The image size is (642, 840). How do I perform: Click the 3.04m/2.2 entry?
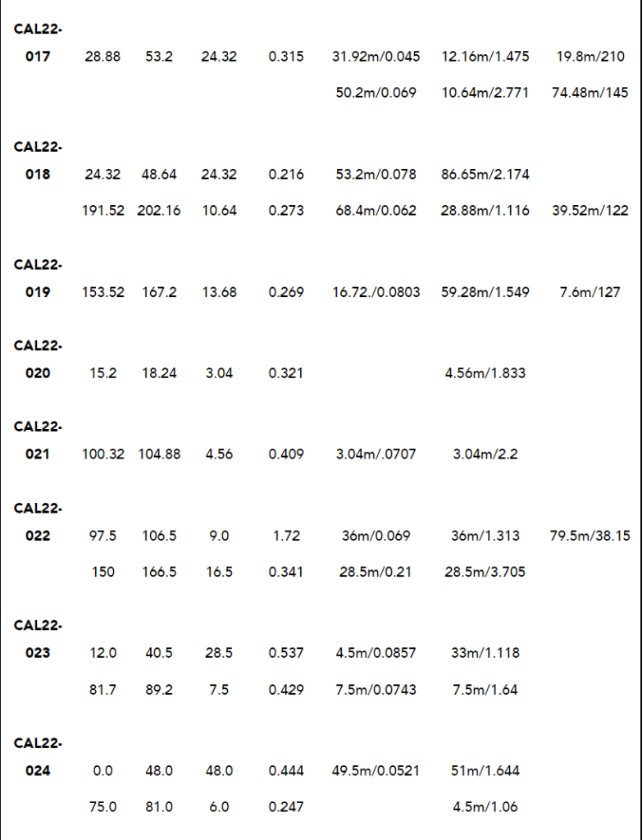point(485,454)
